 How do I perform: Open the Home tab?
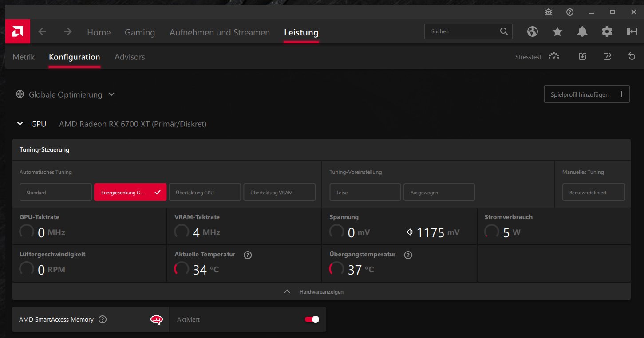pos(99,32)
